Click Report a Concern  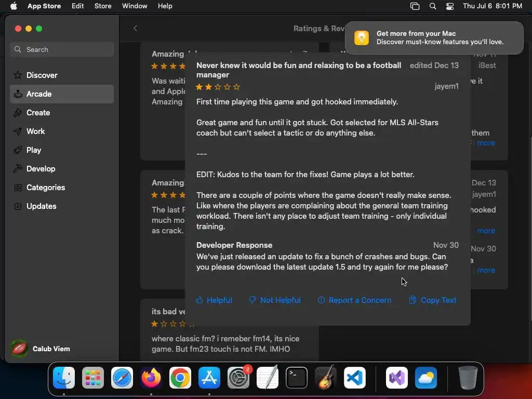354,300
